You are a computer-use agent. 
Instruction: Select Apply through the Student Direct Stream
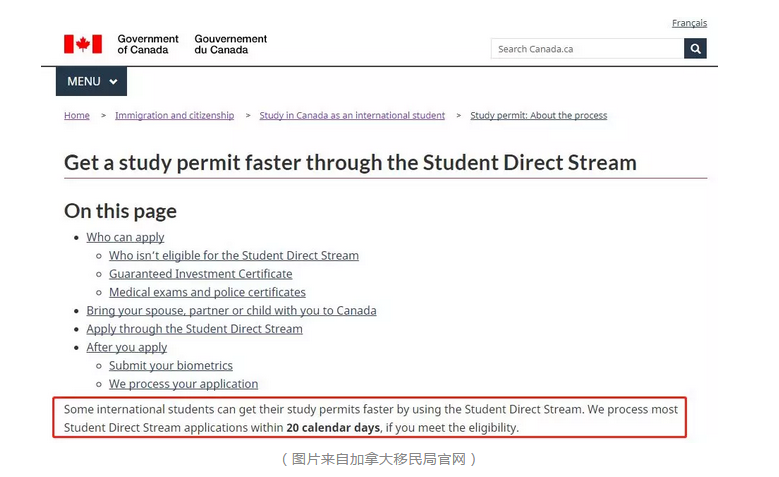(x=194, y=329)
